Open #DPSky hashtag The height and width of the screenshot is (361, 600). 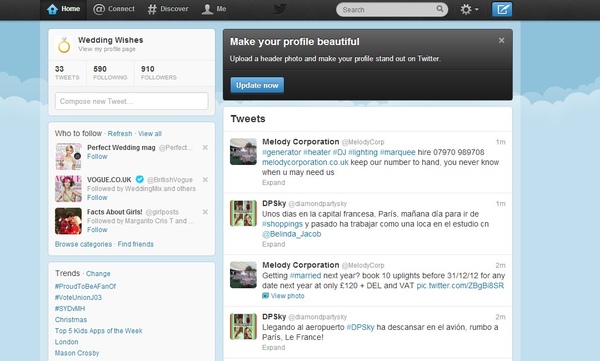click(x=360, y=327)
